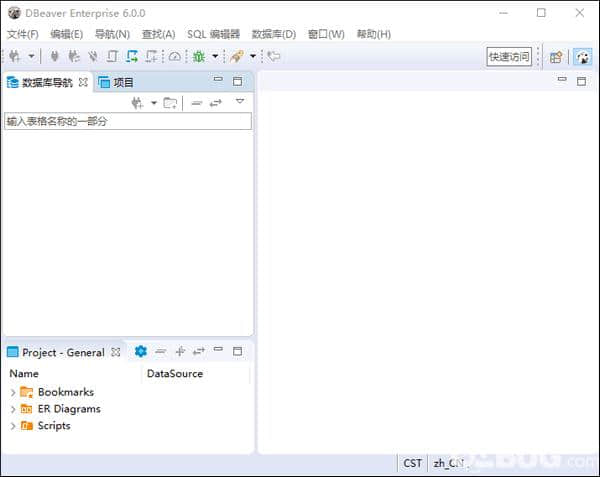Click the blue gear icon in Project panel

tap(141, 351)
